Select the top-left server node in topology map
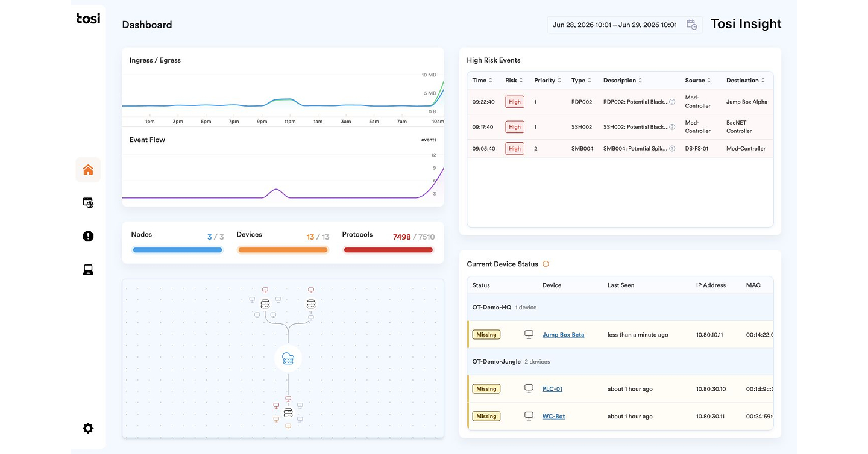Viewport: 868px width, 454px height. 265,304
